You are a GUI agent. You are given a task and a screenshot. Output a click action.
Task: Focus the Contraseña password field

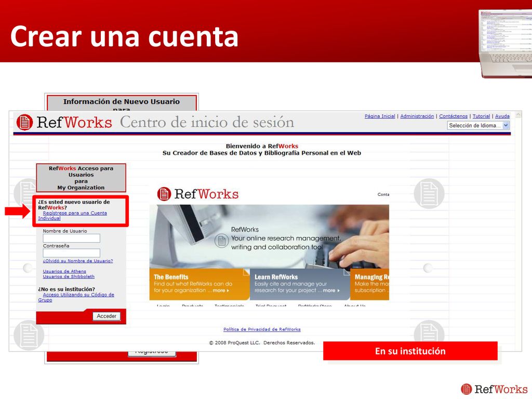71,253
